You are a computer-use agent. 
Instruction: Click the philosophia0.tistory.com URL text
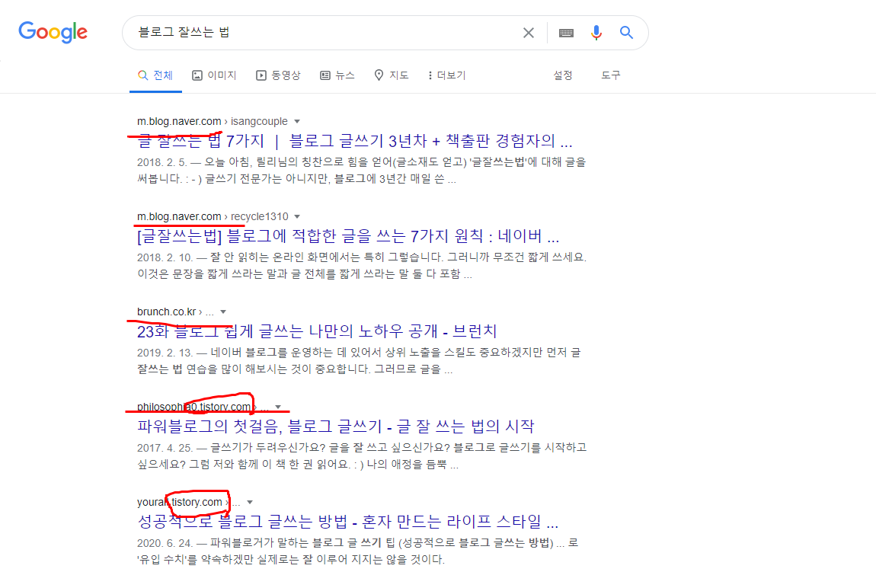(x=193, y=407)
